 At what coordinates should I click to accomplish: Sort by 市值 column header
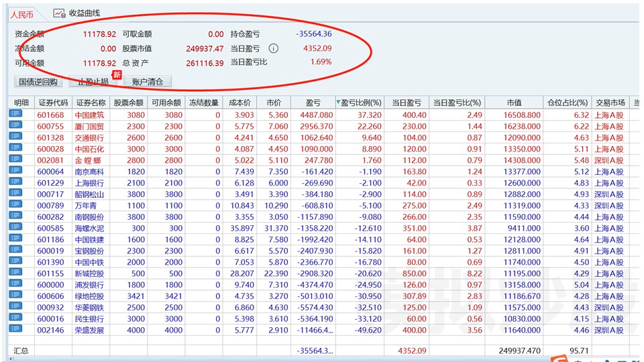click(x=514, y=103)
